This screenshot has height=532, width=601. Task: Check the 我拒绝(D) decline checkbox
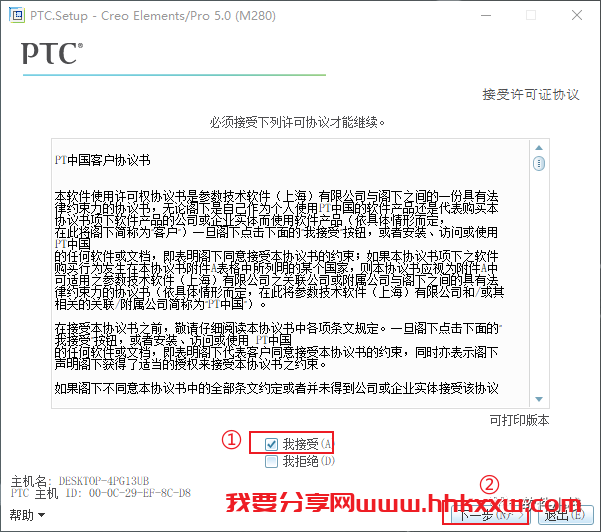point(271,461)
